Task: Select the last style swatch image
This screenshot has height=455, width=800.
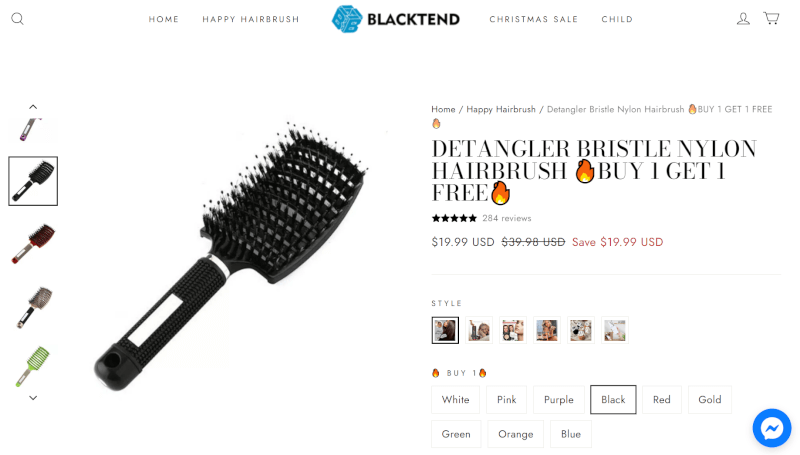Action: click(615, 330)
